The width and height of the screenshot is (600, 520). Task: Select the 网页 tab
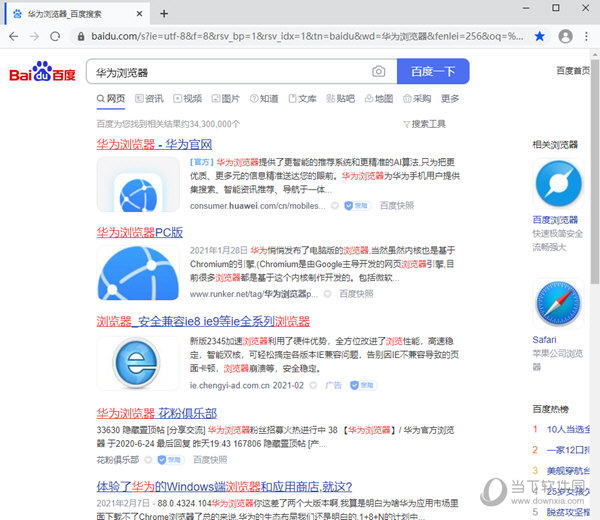111,99
